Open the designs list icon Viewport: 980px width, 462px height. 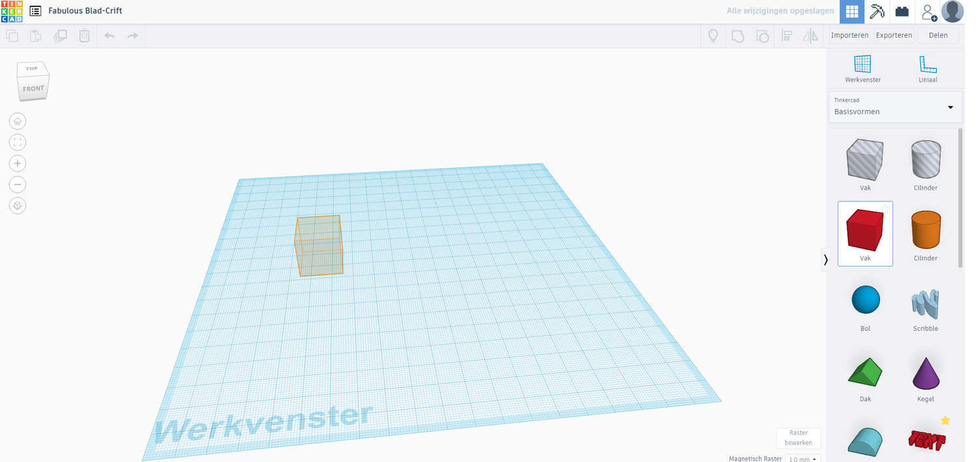(35, 11)
